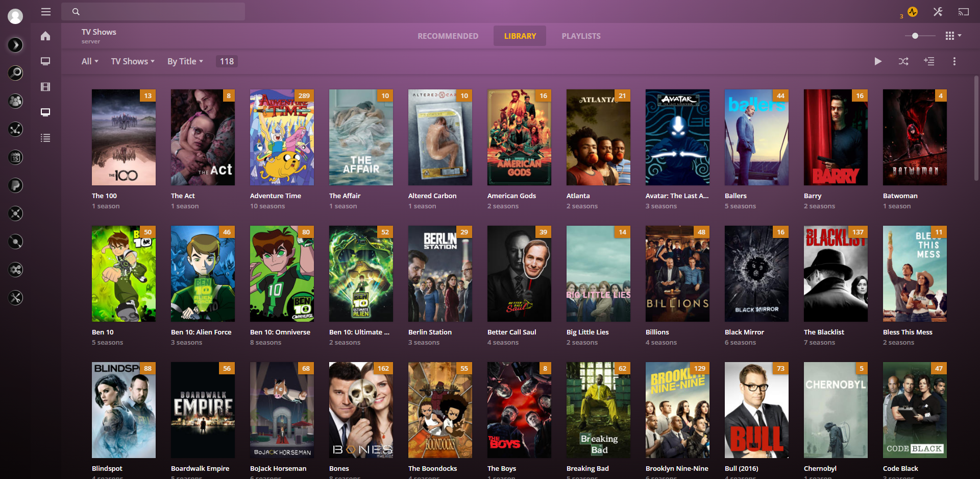Click the user avatar icon
The height and width of the screenshot is (479, 980).
(x=15, y=16)
